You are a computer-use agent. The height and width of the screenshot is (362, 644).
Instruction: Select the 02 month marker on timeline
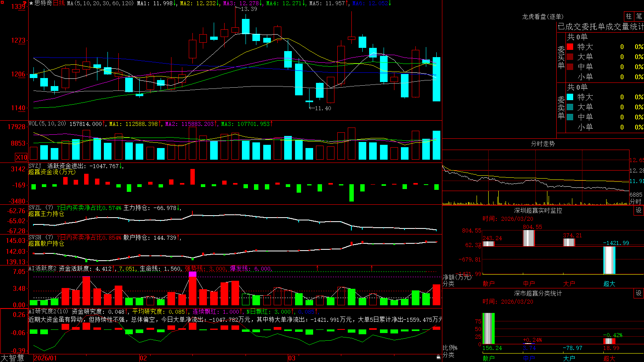143,358
